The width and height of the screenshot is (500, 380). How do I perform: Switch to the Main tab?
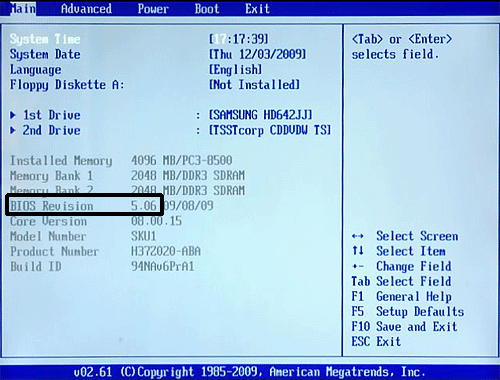[23, 9]
